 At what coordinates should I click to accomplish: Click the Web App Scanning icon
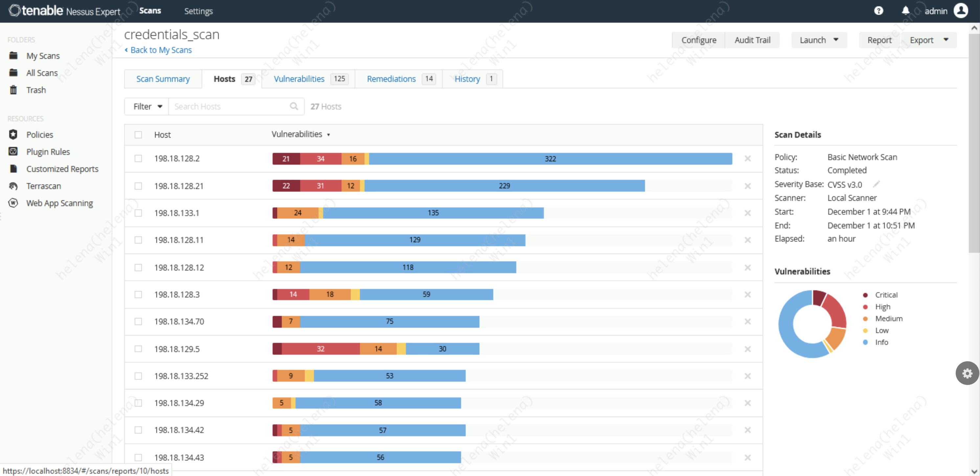(x=13, y=203)
